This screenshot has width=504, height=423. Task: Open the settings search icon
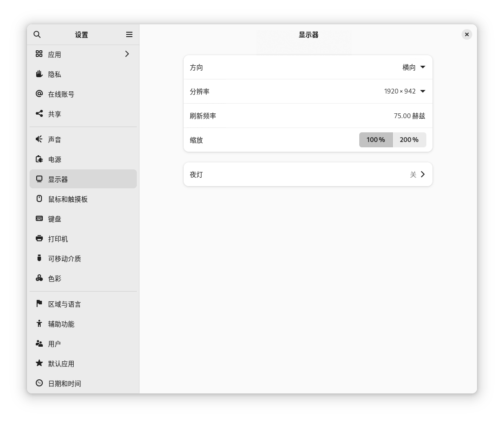pyautogui.click(x=37, y=34)
